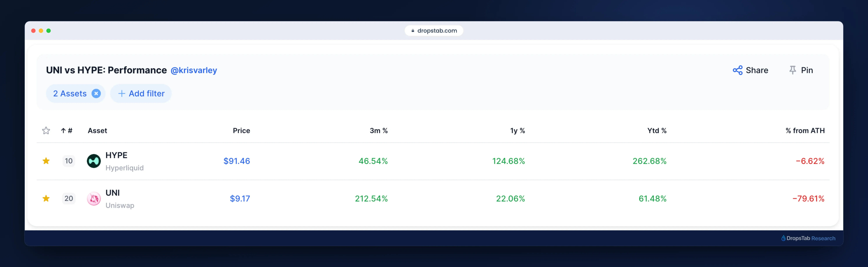868x267 pixels.
Task: Click the dropstab.com address bar
Action: point(434,31)
